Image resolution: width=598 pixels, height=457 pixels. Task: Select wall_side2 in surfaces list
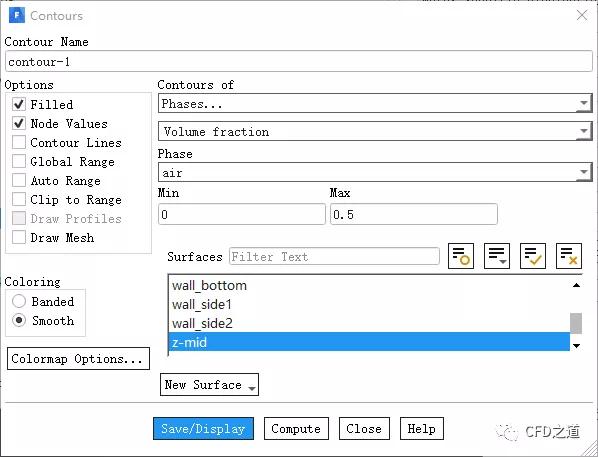(369, 323)
